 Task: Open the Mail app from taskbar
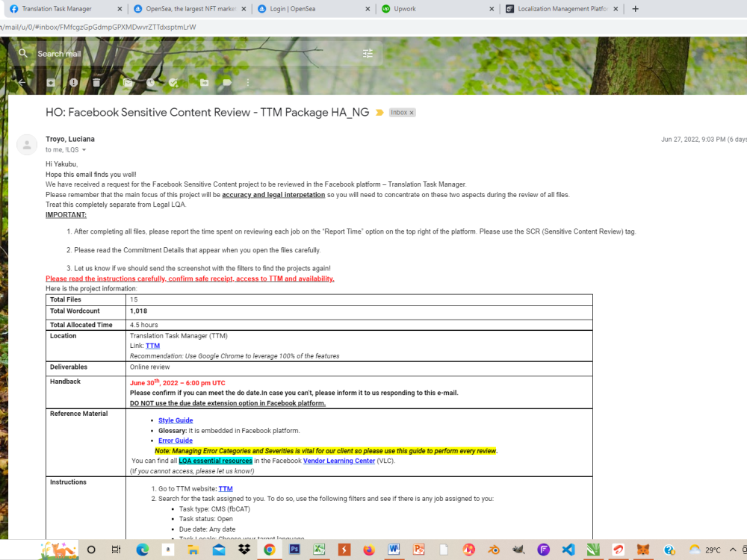219,550
